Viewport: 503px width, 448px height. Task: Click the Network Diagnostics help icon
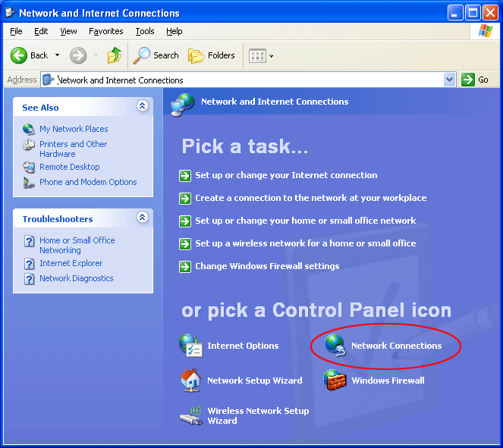(x=29, y=279)
